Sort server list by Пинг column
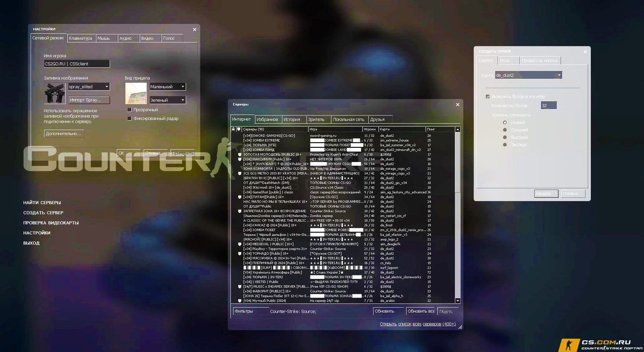This screenshot has width=644, height=352. (440, 129)
